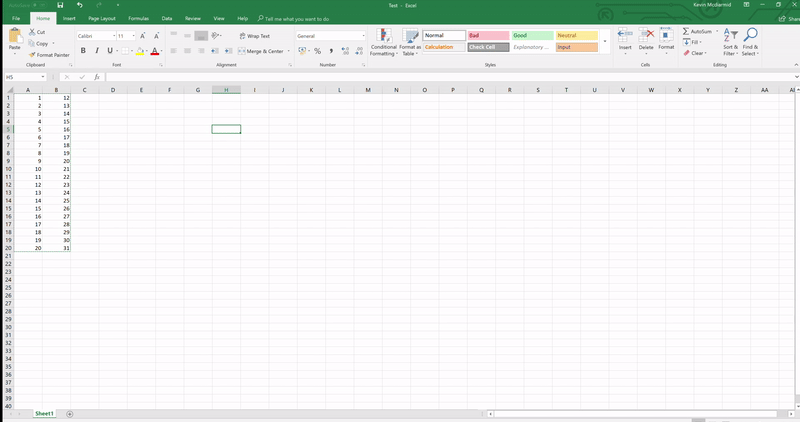This screenshot has height=422, width=800.
Task: Click the Accounting Number Format icon
Action: pyautogui.click(x=302, y=51)
